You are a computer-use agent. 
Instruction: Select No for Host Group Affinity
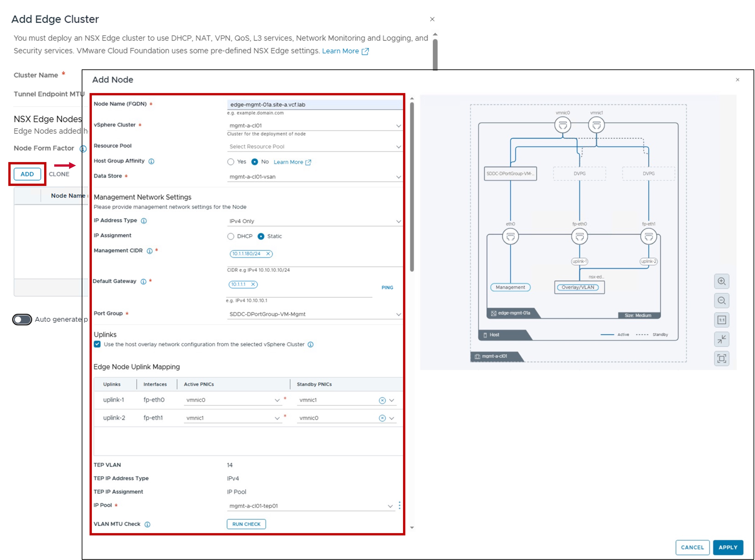point(254,162)
